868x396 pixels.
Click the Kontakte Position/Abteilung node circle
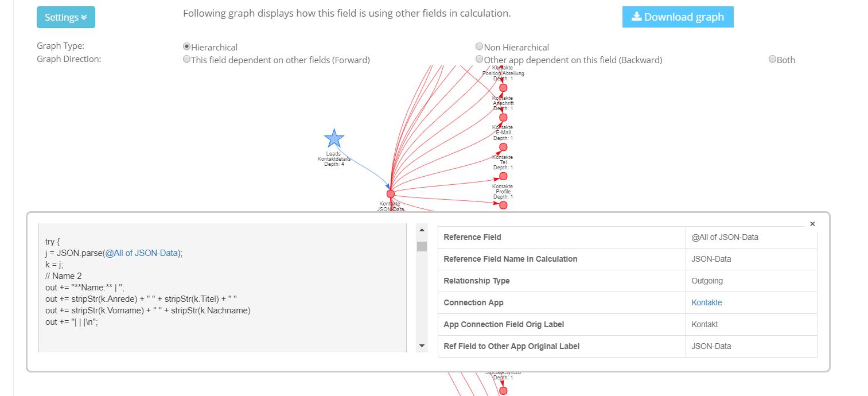[503, 88]
